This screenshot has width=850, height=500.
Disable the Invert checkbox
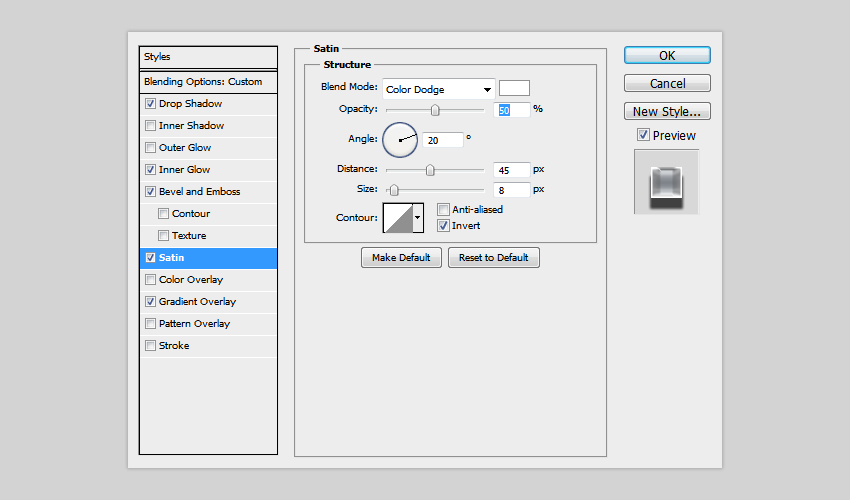point(443,226)
